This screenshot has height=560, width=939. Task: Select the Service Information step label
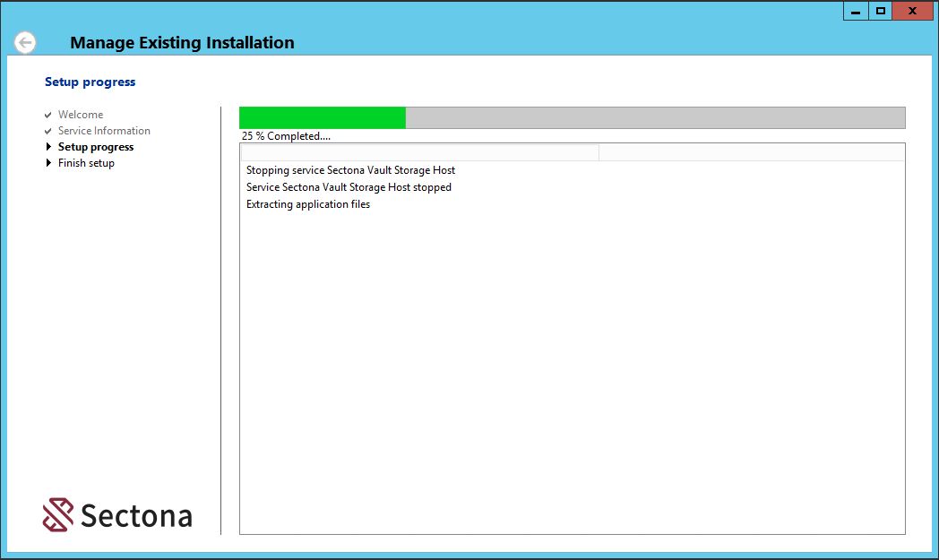[x=104, y=131]
